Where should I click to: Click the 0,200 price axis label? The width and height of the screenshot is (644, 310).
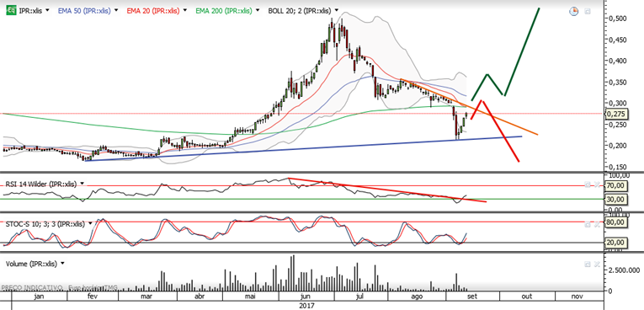click(x=617, y=145)
